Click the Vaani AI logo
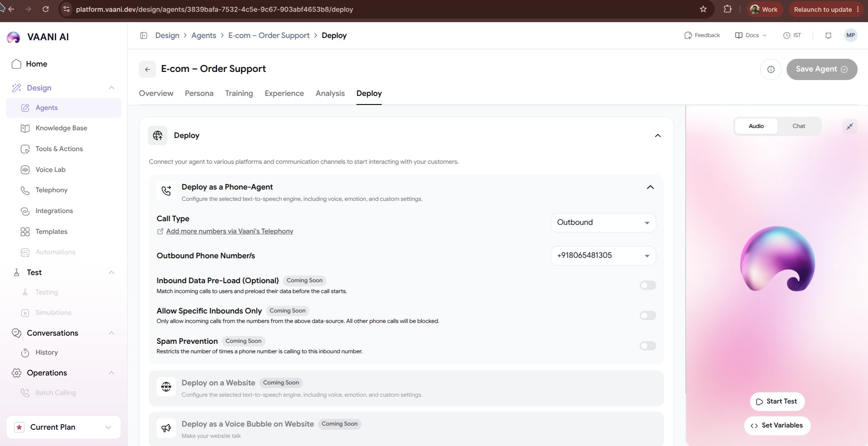This screenshot has width=868, height=446. (x=14, y=37)
